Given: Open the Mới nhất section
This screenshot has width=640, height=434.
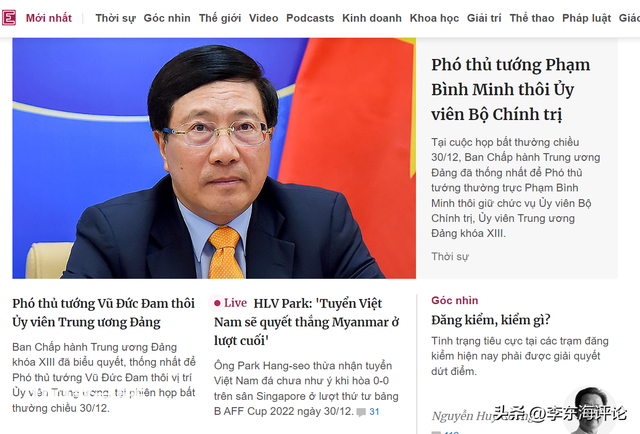Looking at the screenshot, I should [49, 18].
